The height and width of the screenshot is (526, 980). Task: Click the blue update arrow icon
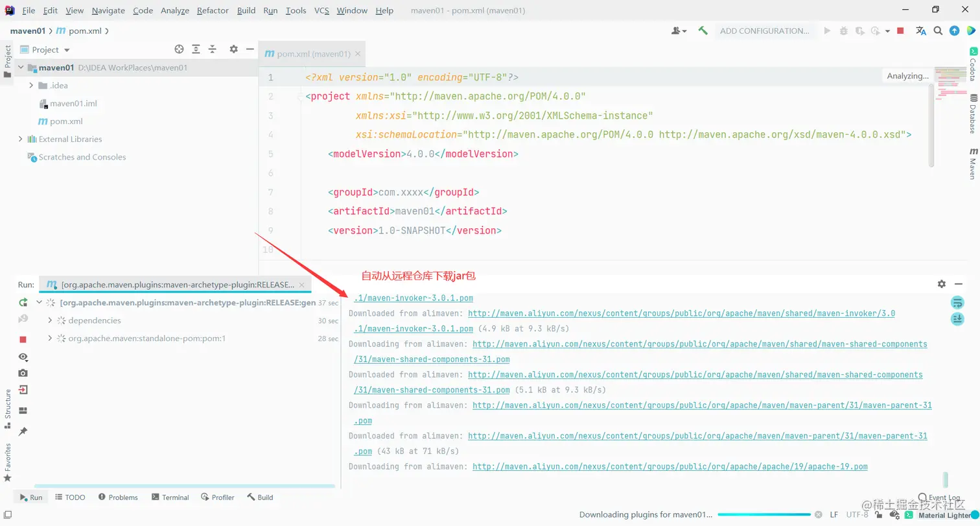point(954,30)
